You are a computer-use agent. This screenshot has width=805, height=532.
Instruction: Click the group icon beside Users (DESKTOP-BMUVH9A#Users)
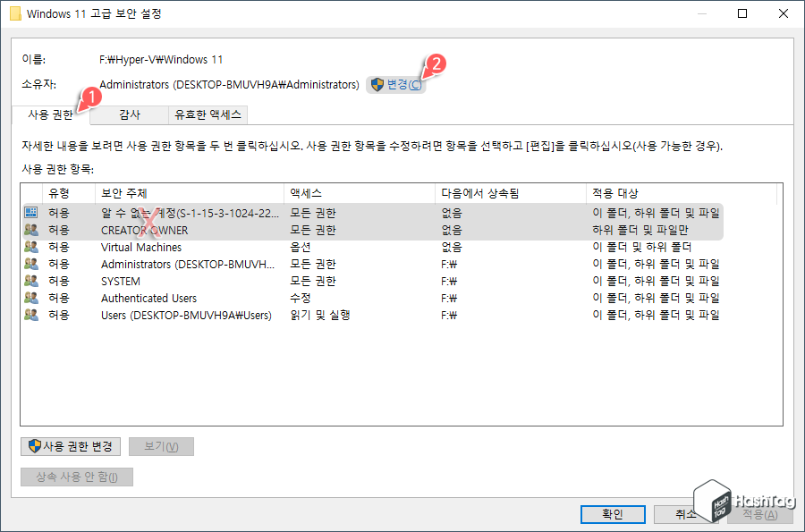(x=30, y=315)
